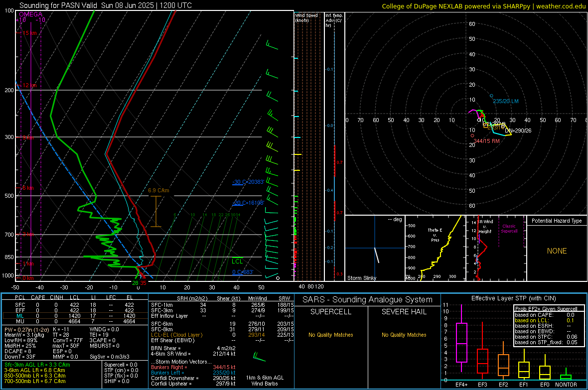588x390 pixels.
Task: Click the -20 C=16108' height label
Action: point(248,203)
